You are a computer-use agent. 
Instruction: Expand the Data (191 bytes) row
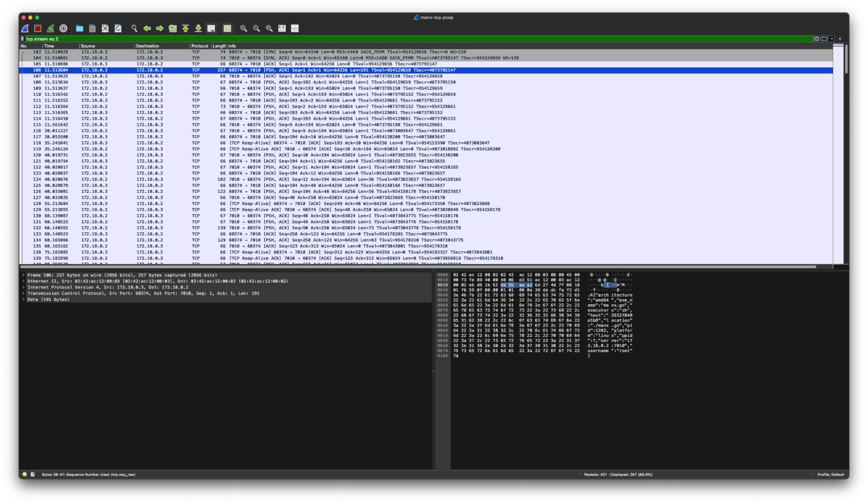point(23,299)
